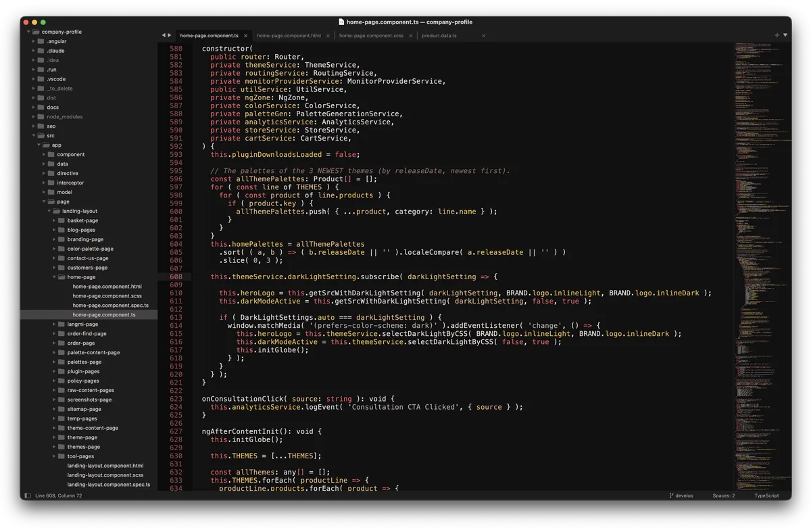Click Line 608, Column 72 status
The height and width of the screenshot is (532, 811).
[x=59, y=495]
